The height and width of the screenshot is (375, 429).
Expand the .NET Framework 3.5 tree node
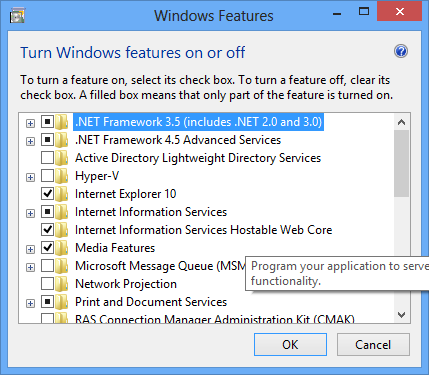click(x=30, y=123)
